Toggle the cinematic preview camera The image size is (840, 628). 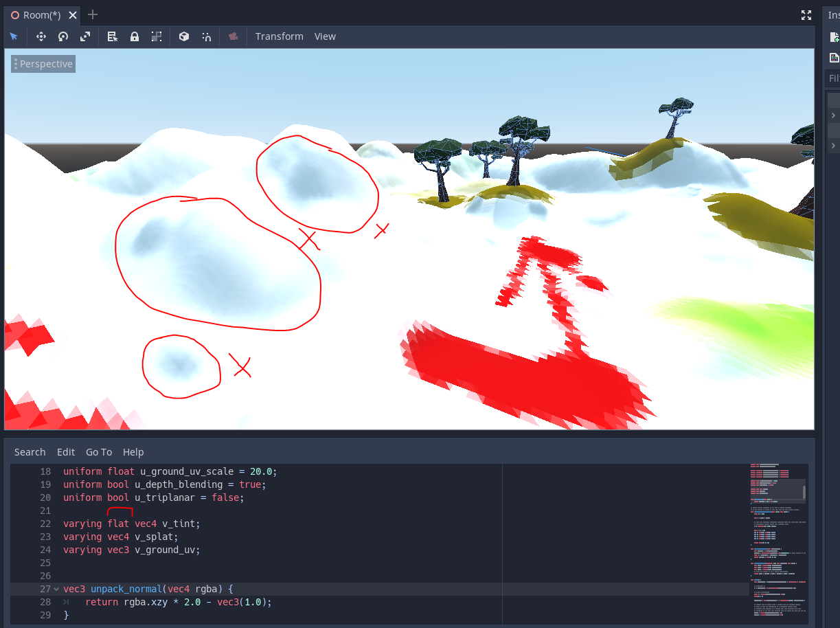(x=233, y=36)
